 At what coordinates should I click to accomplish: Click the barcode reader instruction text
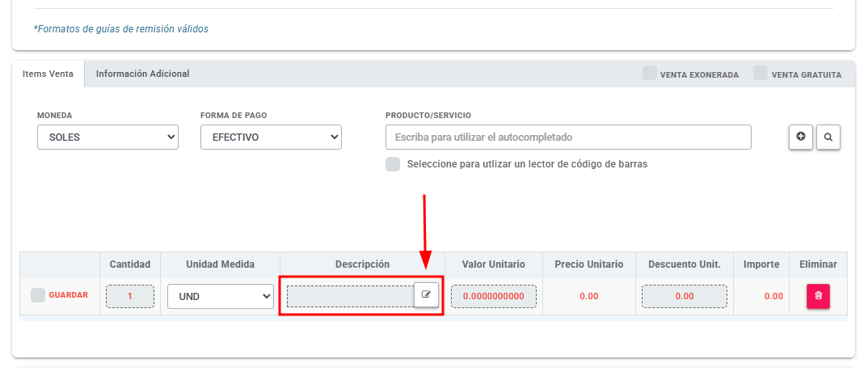[527, 164]
